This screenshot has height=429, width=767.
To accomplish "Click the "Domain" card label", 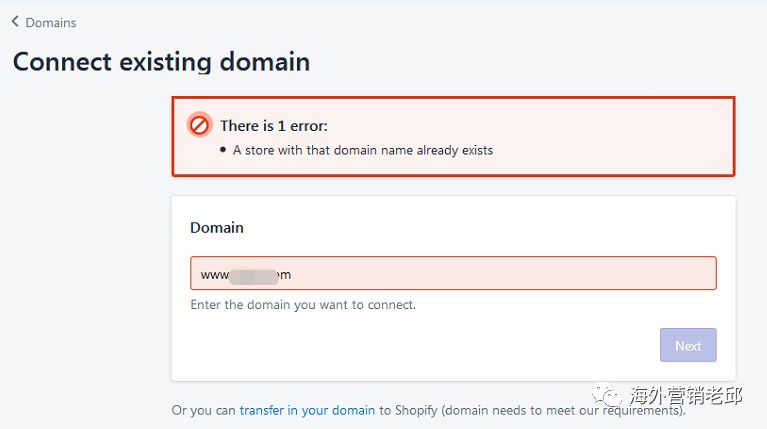I will click(217, 228).
